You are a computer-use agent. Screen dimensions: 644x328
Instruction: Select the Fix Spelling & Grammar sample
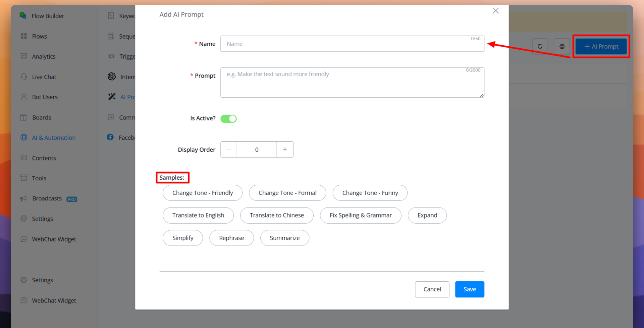click(x=361, y=216)
